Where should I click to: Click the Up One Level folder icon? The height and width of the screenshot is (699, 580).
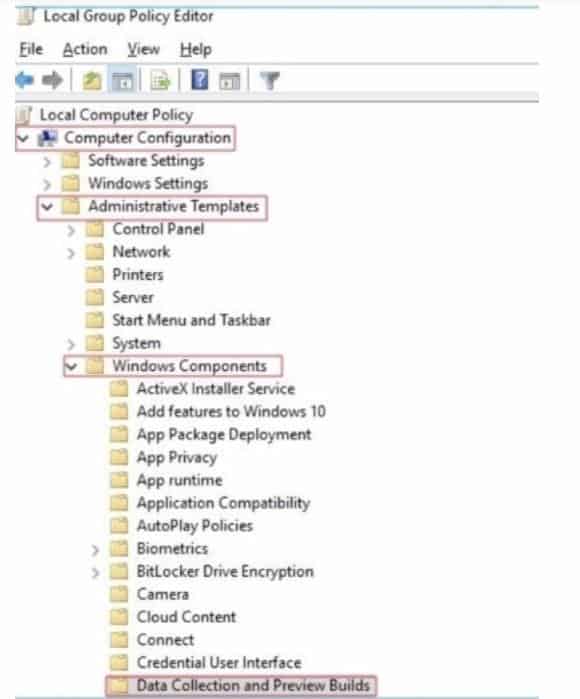point(92,81)
